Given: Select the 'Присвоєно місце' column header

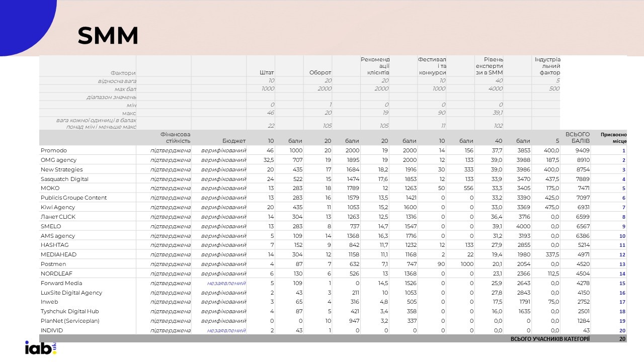Looking at the screenshot, I should coord(613,137).
